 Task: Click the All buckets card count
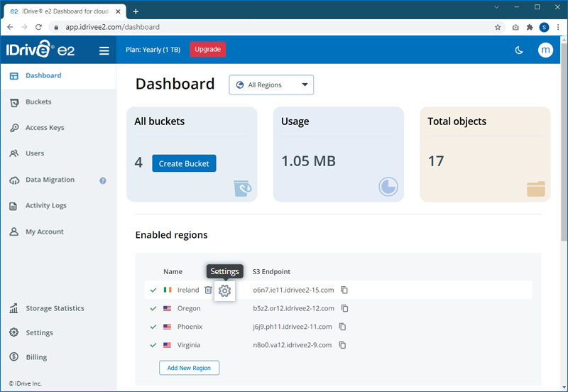[x=138, y=162]
